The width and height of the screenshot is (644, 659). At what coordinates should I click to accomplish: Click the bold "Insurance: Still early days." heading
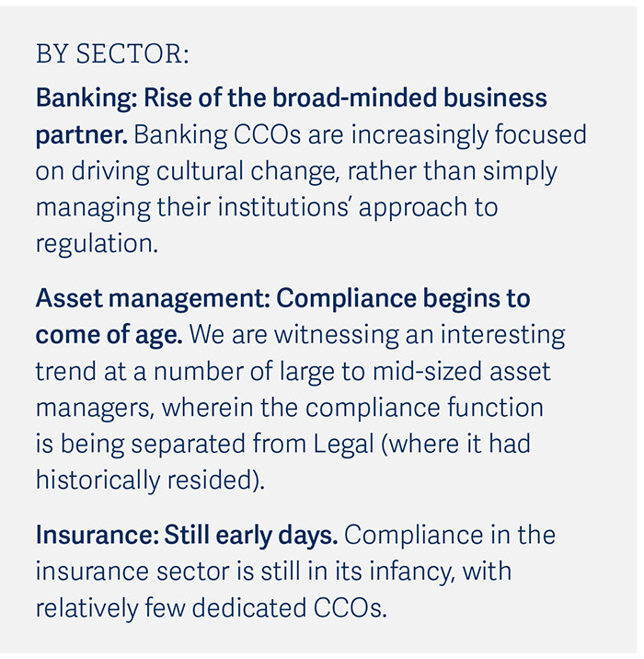pyautogui.click(x=187, y=535)
